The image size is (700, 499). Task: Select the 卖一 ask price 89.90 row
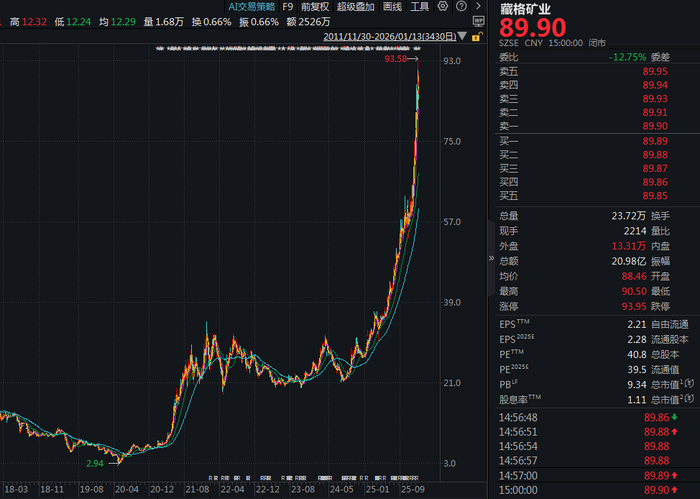584,126
